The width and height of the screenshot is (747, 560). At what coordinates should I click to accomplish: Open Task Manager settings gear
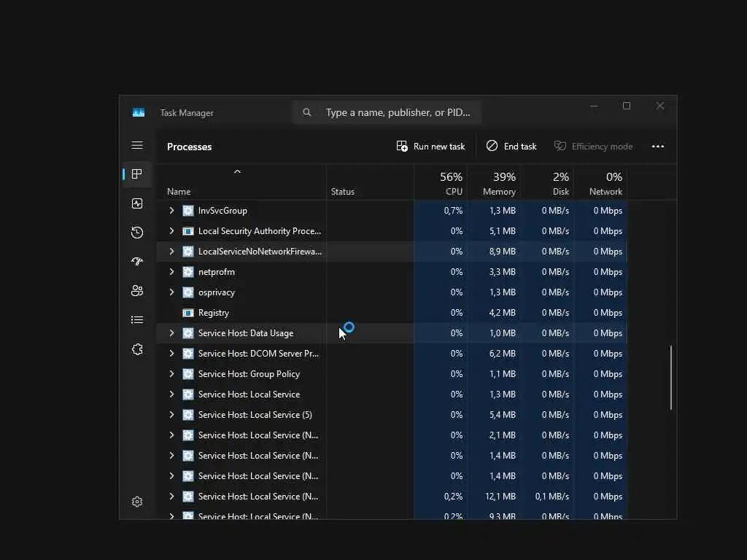pos(137,502)
